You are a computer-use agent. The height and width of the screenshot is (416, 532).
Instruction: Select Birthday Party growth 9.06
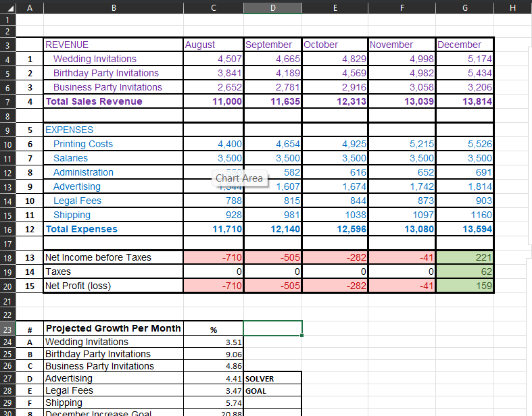(x=214, y=355)
